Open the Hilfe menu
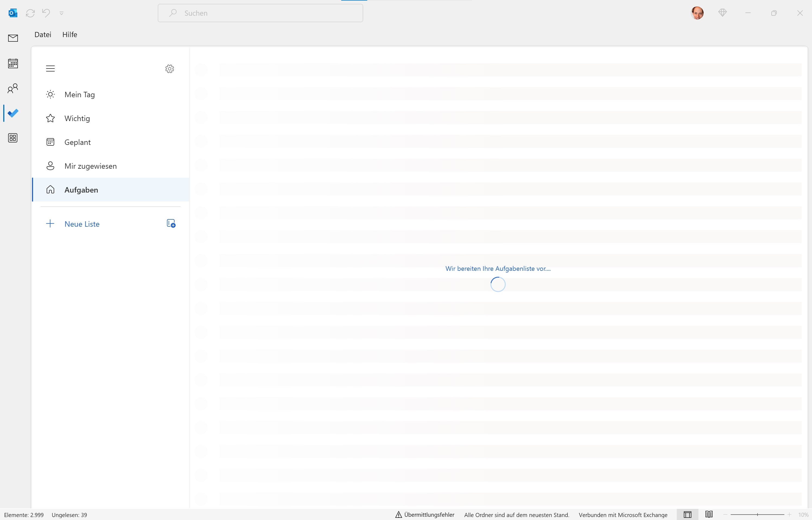 click(x=70, y=34)
